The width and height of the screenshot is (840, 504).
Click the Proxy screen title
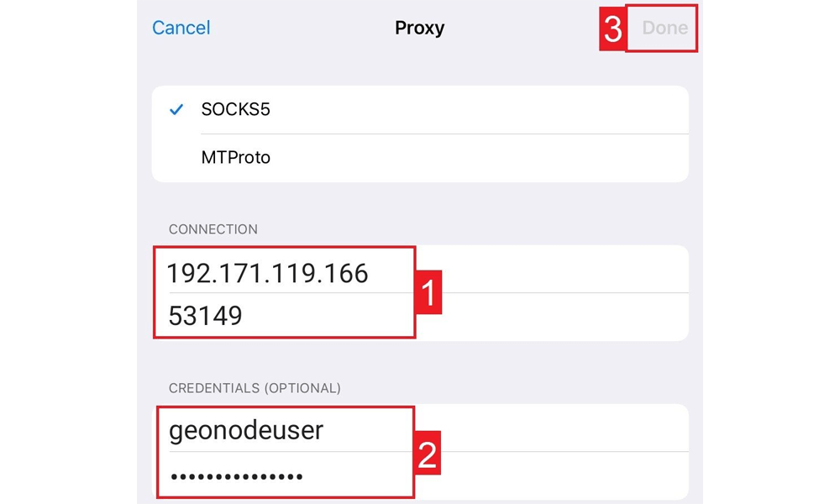pos(419,28)
